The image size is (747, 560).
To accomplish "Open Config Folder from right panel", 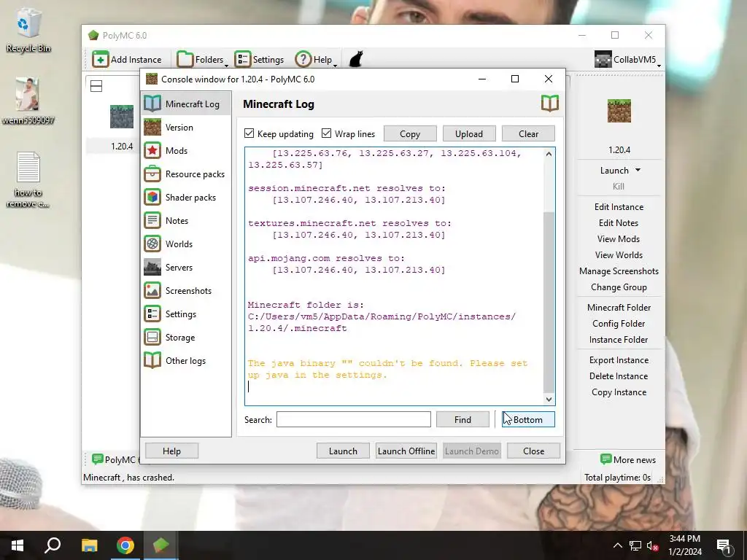I will pos(619,323).
